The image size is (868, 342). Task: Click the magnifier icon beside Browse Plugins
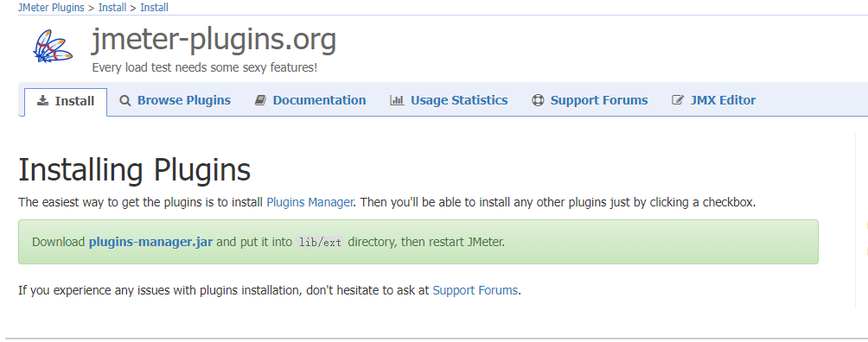pos(125,101)
